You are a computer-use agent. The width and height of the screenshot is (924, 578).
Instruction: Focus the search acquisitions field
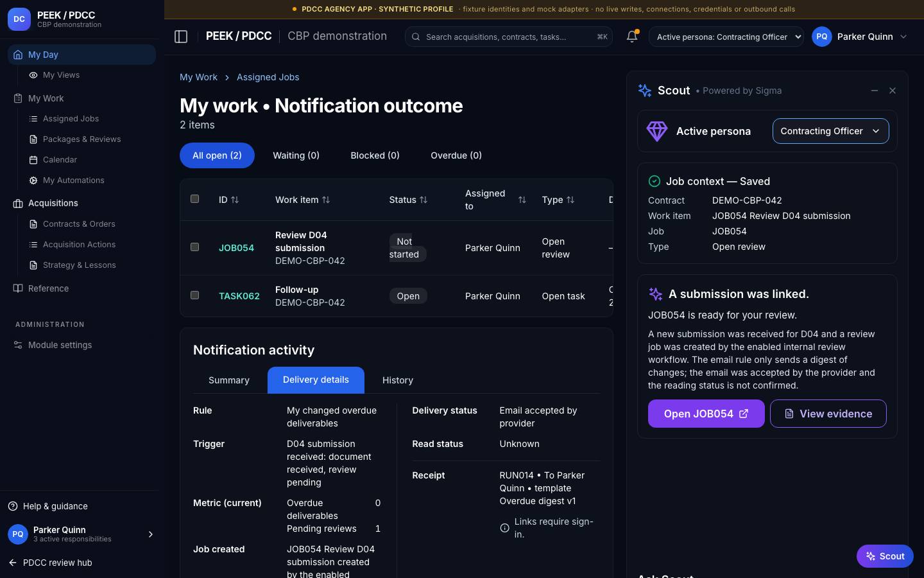coord(508,37)
